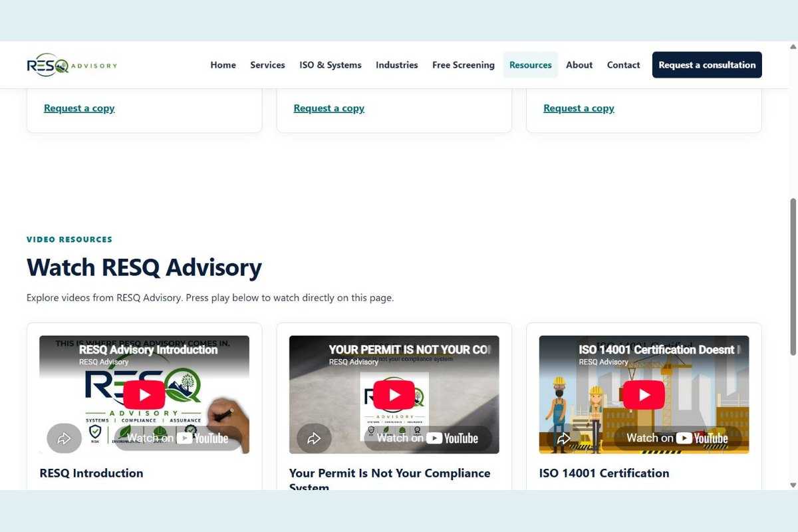Open RESQ Advisory Introduction video title link
The height and width of the screenshot is (532, 798).
pos(148,350)
